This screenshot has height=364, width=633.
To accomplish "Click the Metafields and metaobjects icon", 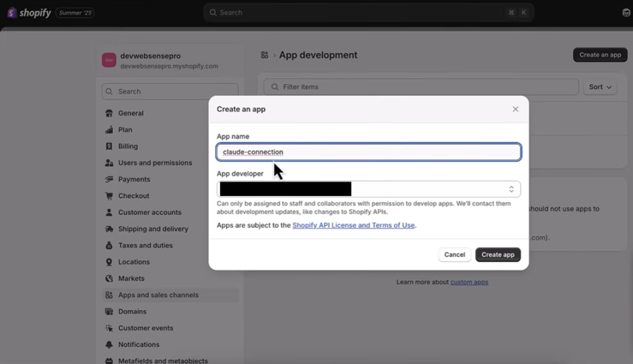I will click(109, 361).
